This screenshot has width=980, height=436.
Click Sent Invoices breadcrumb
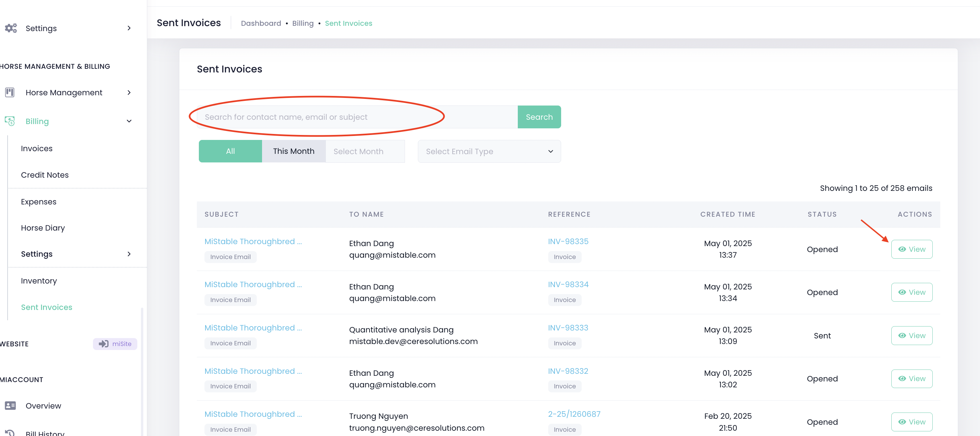coord(348,23)
